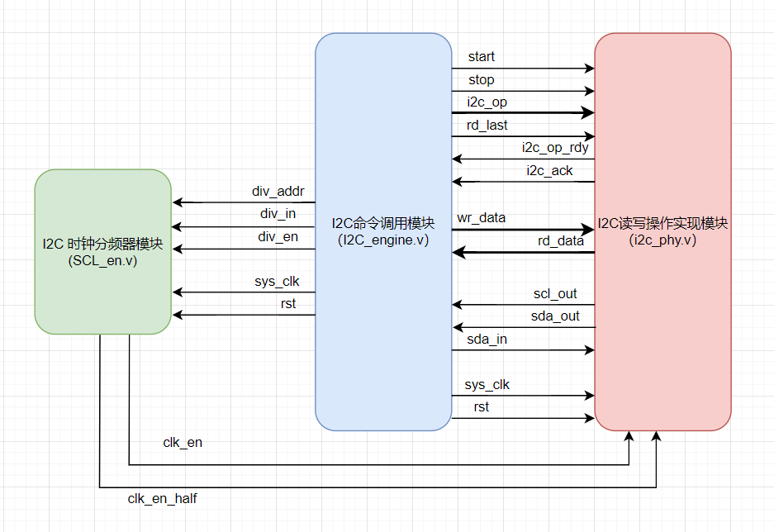
Task: Click the 'clk_en' signal label
Action: click(x=183, y=443)
